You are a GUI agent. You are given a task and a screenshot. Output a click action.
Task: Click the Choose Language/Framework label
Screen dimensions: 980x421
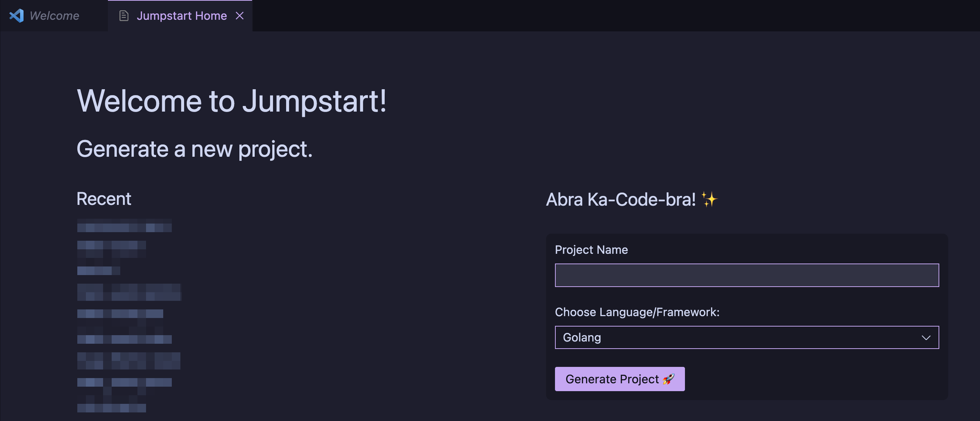(x=637, y=312)
